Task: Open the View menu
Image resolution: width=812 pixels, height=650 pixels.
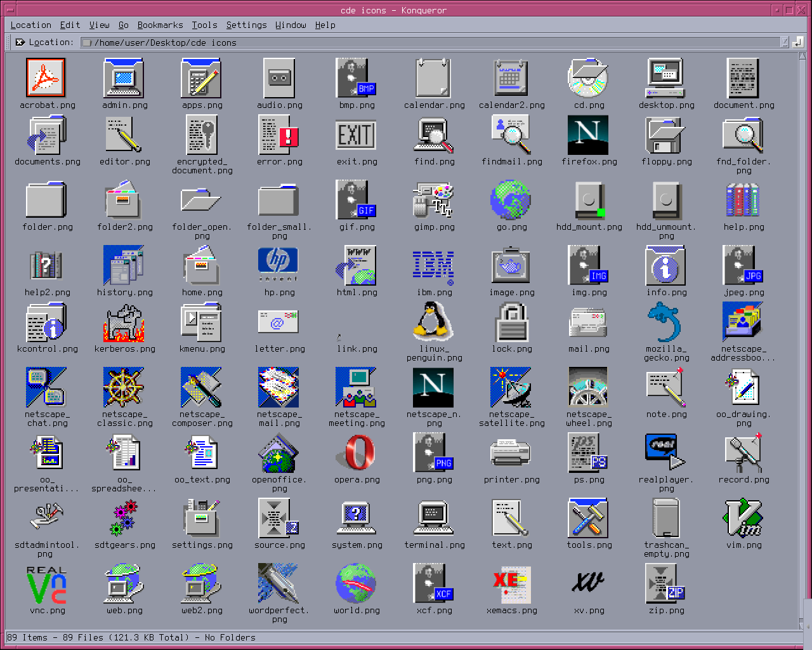Action: (x=99, y=25)
